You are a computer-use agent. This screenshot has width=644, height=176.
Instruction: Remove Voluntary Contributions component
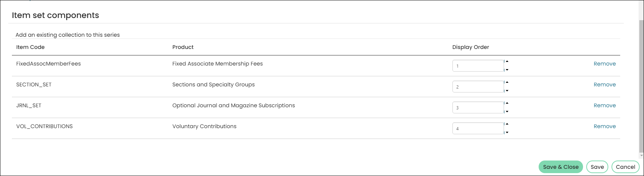(605, 126)
